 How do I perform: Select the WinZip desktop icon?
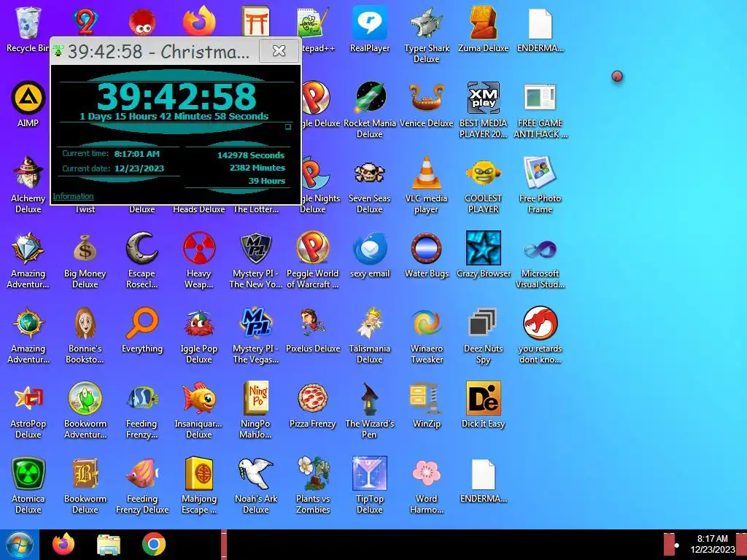tap(426, 398)
